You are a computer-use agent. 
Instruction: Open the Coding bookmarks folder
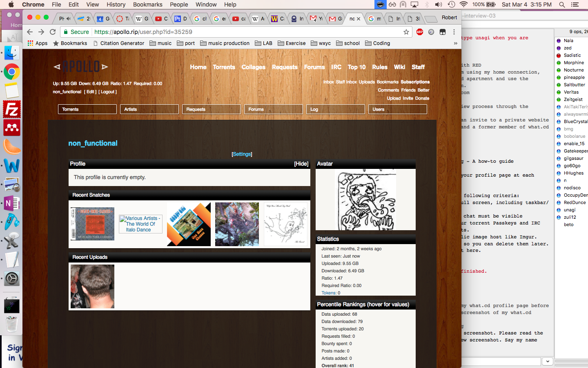[x=377, y=43]
